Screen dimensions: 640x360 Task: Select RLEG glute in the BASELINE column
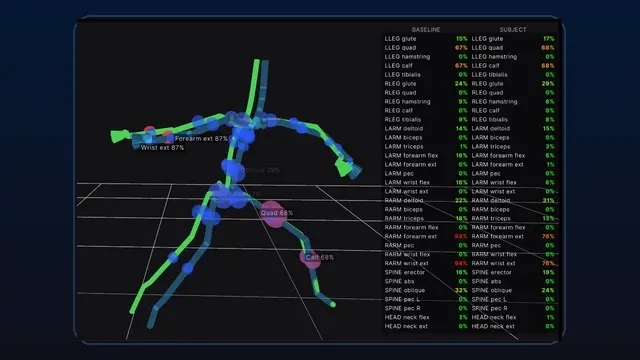point(426,84)
